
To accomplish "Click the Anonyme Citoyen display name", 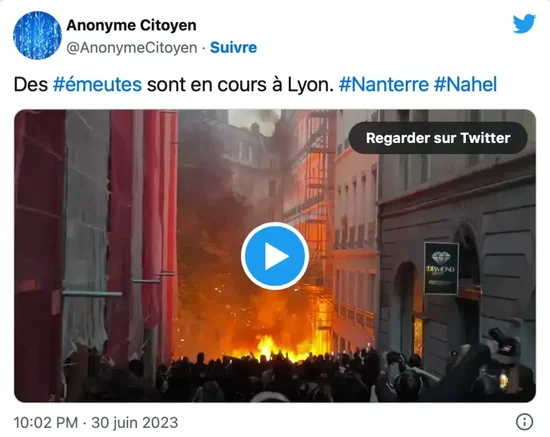I will [x=131, y=25].
